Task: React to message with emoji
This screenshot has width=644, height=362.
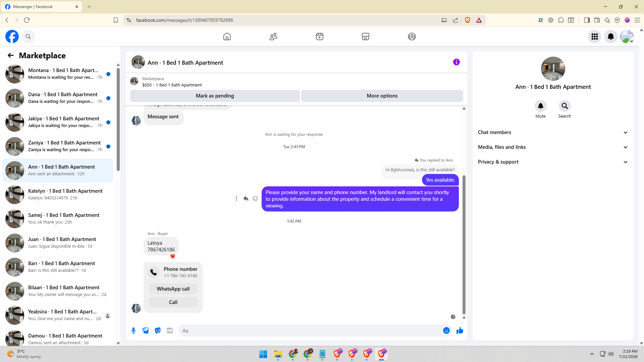Action: [x=255, y=198]
